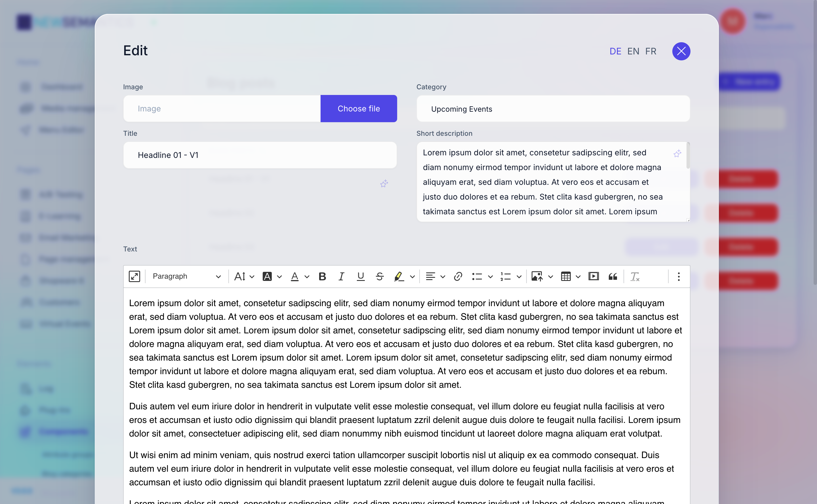
Task: Toggle bold formatting
Action: (x=322, y=276)
